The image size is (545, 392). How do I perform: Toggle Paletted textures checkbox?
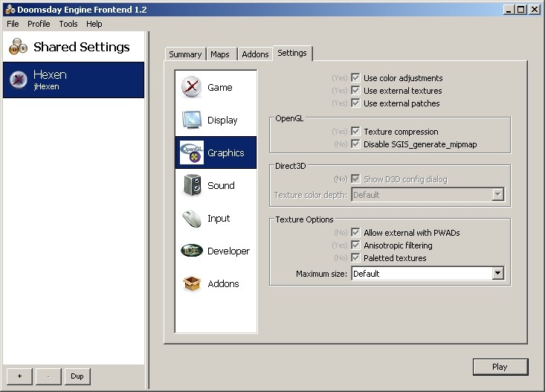pyautogui.click(x=356, y=258)
